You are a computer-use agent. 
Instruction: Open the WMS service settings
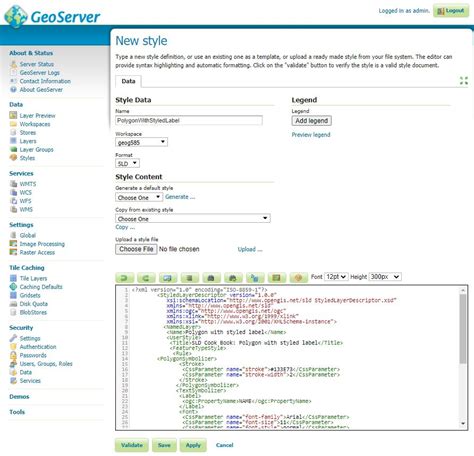click(x=26, y=209)
